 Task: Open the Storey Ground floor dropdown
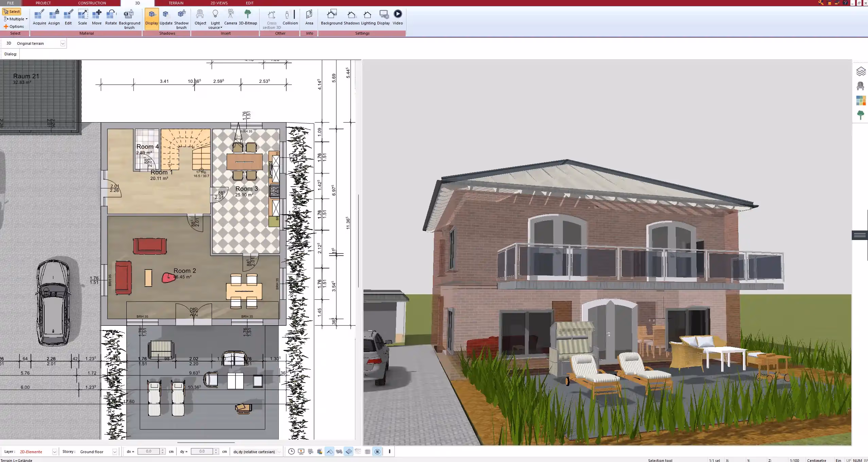[x=115, y=452]
